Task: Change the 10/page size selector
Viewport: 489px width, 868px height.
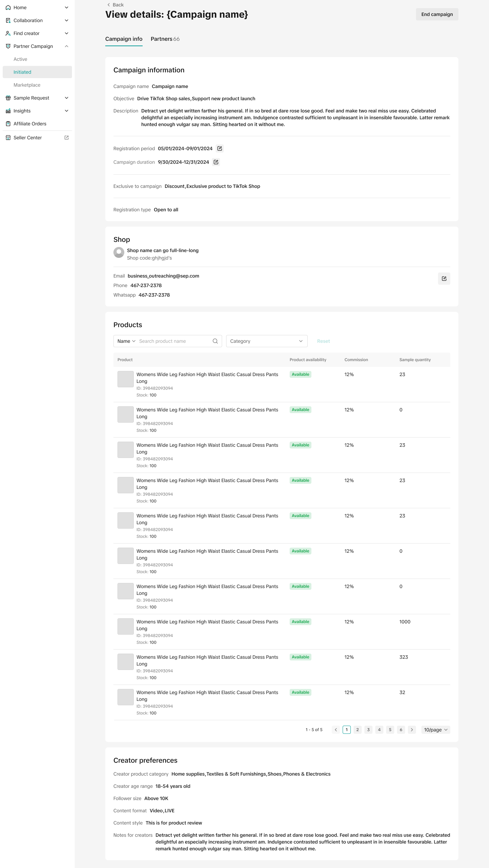Action: [x=436, y=730]
